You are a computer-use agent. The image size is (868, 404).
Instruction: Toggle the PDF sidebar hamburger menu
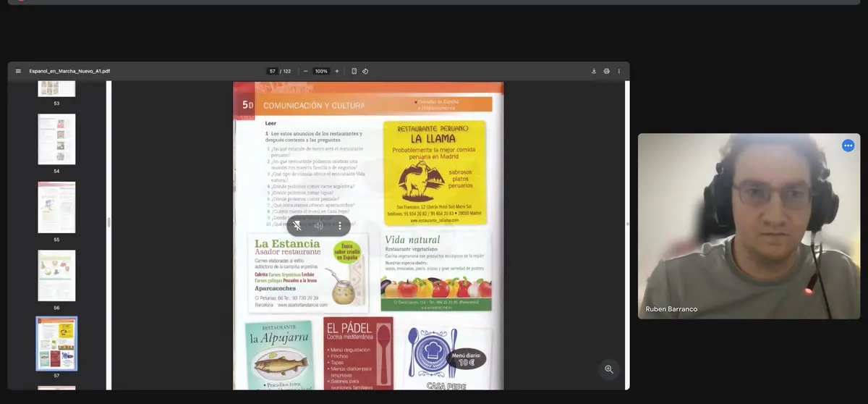click(18, 71)
